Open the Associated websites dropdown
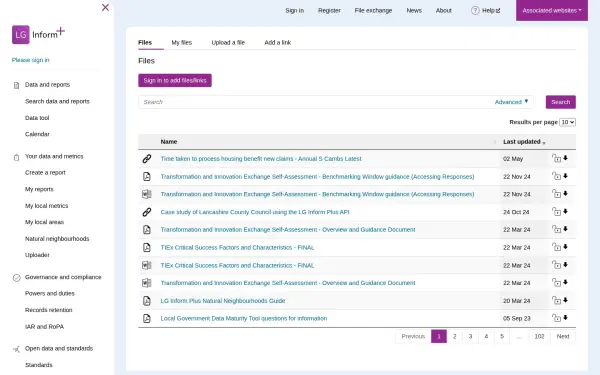The width and height of the screenshot is (600, 375). 552,10
